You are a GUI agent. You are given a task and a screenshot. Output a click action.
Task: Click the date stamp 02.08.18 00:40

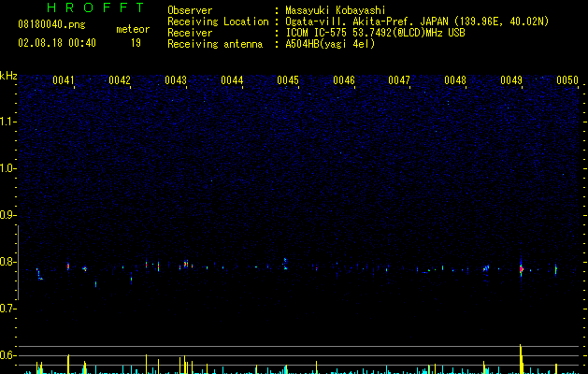(x=57, y=43)
